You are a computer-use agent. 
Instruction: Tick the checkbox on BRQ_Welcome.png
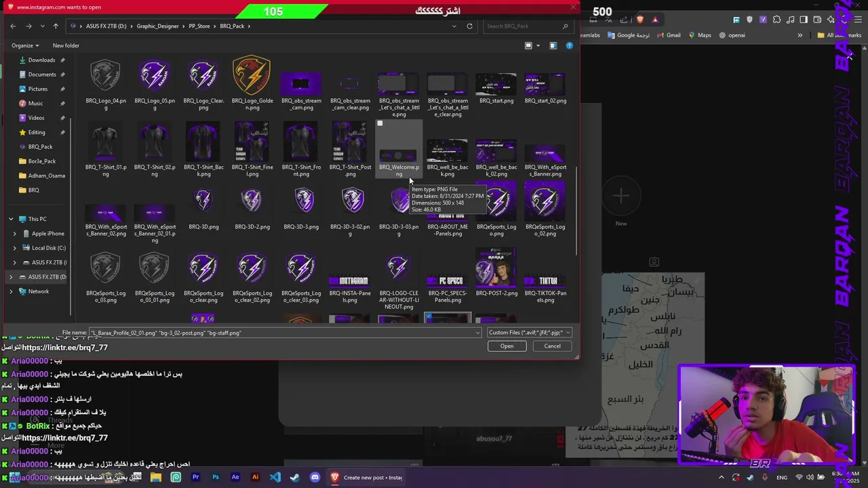click(x=380, y=123)
